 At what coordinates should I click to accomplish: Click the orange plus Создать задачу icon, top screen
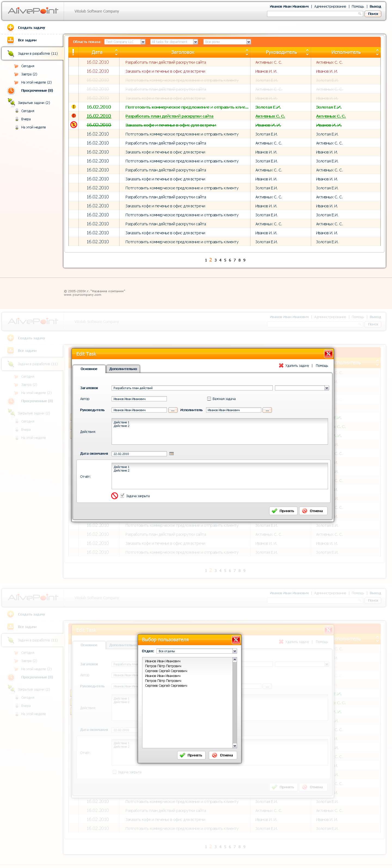point(10,27)
